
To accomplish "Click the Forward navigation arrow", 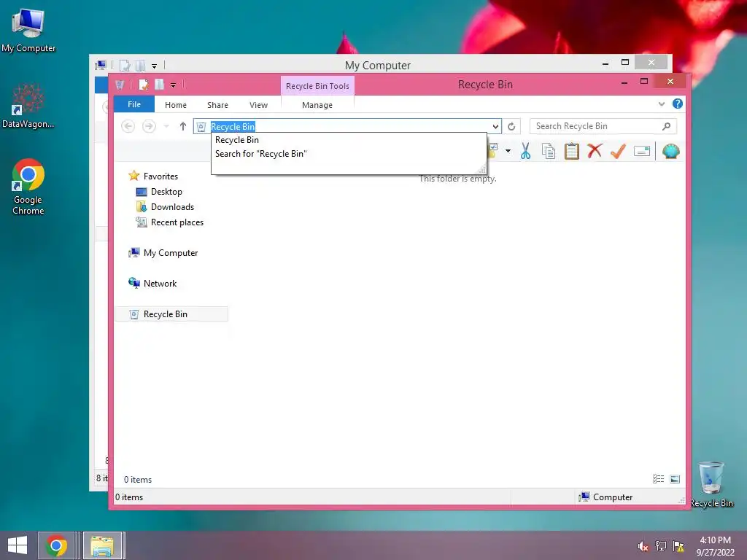I will tap(149, 126).
